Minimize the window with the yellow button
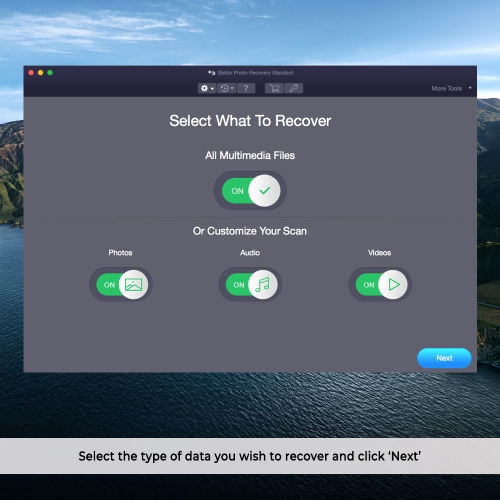 click(40, 73)
